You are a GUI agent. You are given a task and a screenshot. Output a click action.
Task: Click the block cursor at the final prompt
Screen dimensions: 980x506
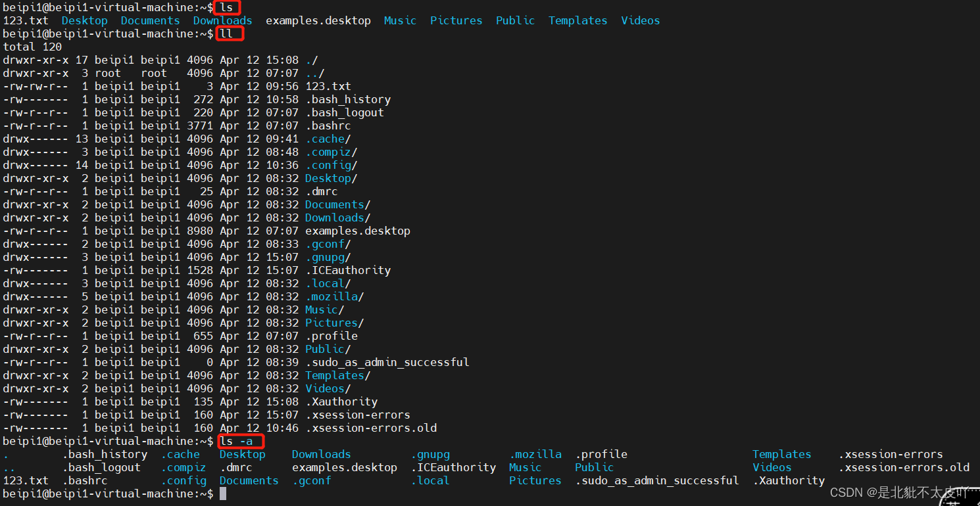point(223,494)
